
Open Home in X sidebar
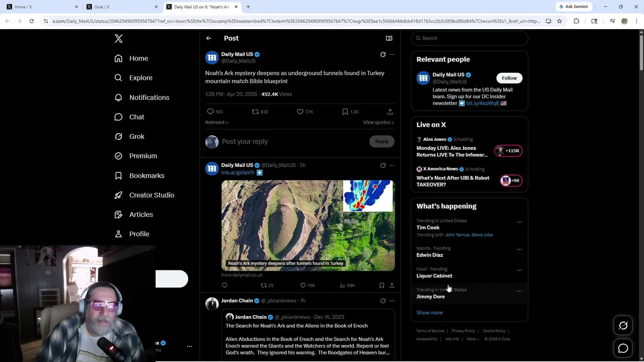pyautogui.click(x=131, y=58)
